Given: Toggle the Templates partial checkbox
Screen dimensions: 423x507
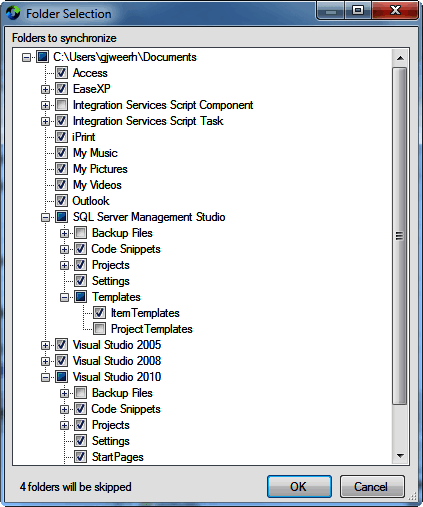Looking at the screenshot, I should coord(80,297).
